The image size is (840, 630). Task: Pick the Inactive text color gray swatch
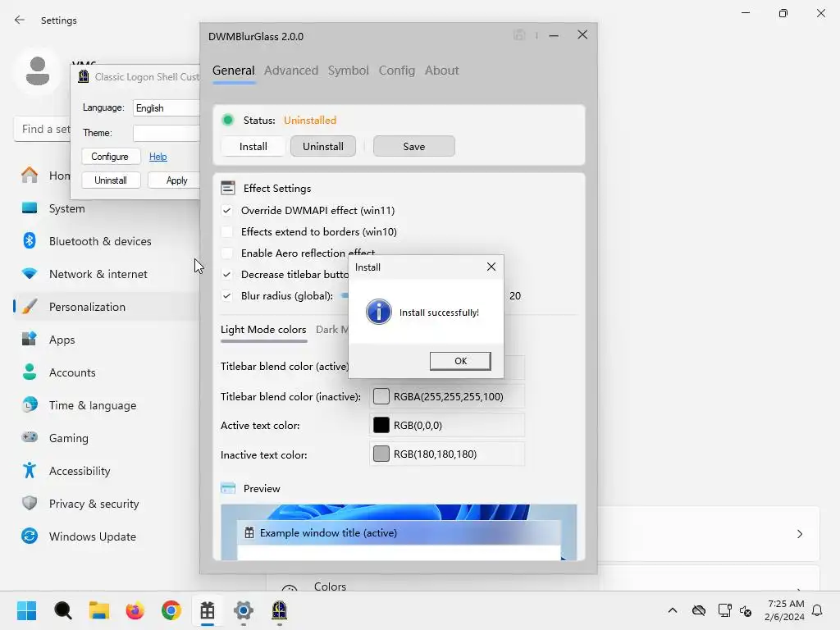[x=381, y=454]
